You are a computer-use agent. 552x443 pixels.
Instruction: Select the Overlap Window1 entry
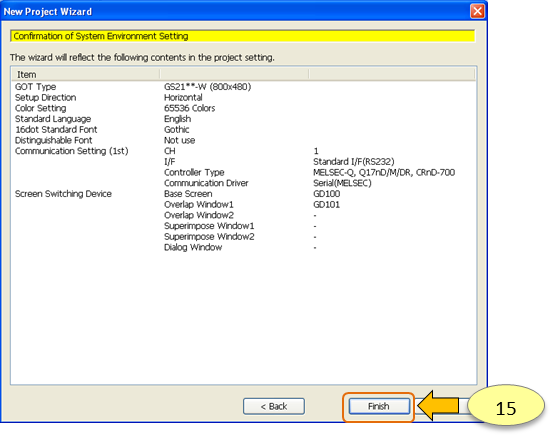pos(199,205)
